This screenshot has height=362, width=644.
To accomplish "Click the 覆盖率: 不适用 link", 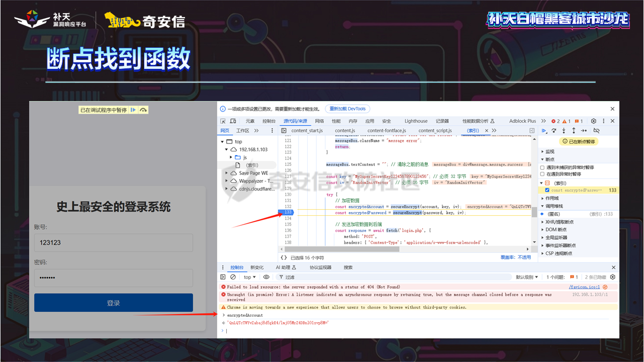I will [515, 257].
